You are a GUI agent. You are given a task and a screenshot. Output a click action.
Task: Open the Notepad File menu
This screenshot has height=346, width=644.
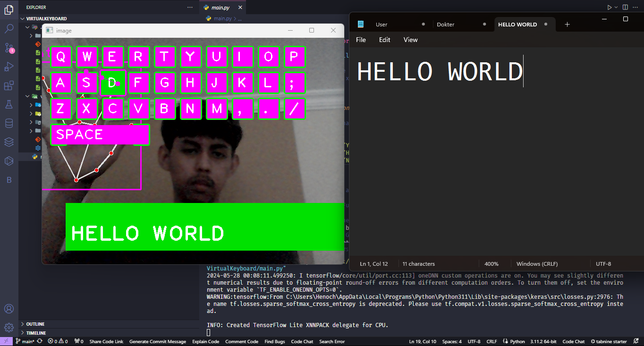(x=361, y=40)
